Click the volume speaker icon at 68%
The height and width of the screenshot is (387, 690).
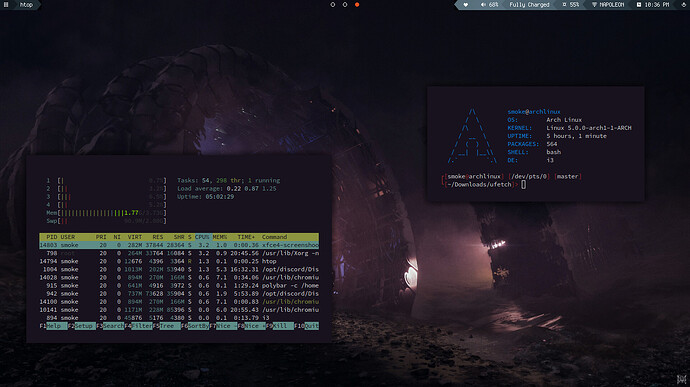483,5
